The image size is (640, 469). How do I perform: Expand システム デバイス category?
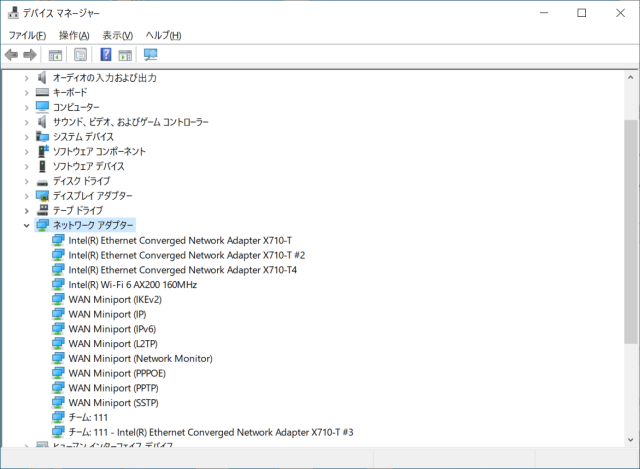(x=27, y=137)
